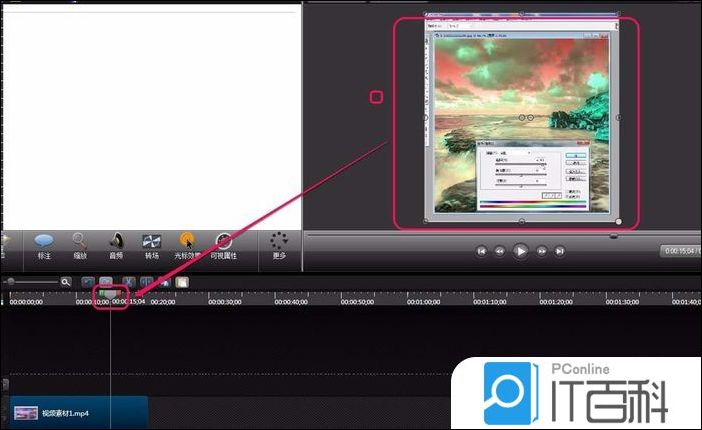
Task: Click the magnifier icon beside the zoom slider
Action: coord(66,282)
